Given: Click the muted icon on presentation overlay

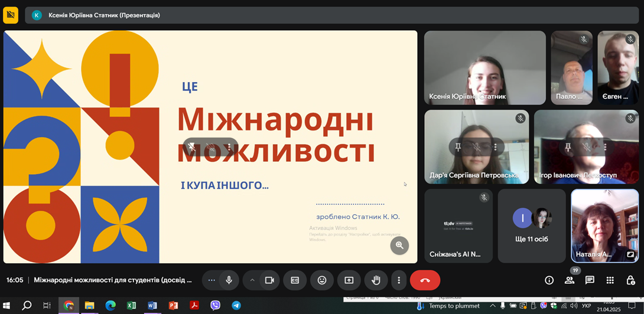Looking at the screenshot, I should click(210, 147).
